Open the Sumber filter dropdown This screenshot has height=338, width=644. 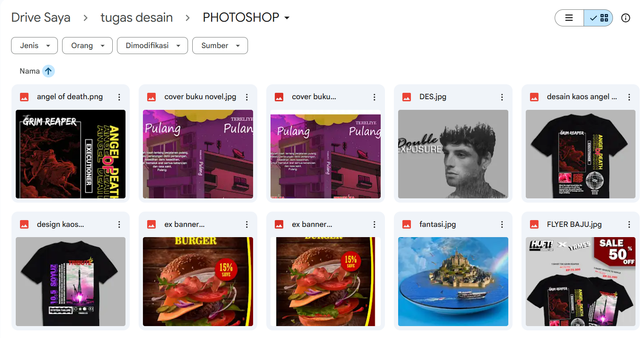(x=220, y=46)
